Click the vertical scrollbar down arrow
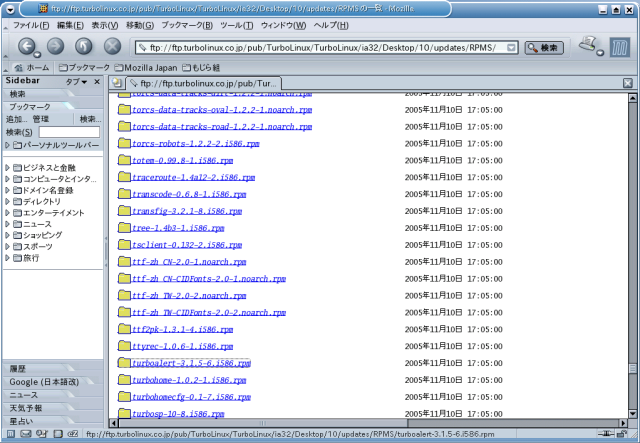Screen dimensions: 640x443 [632, 414]
